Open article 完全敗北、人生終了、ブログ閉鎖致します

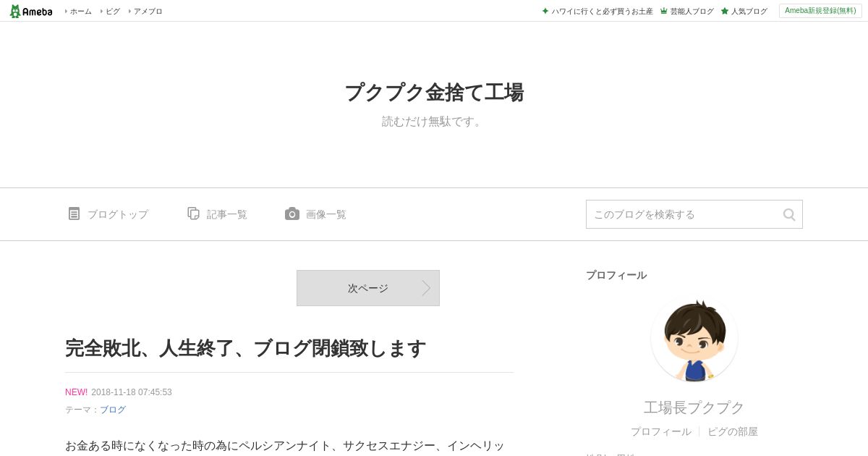[x=245, y=348]
